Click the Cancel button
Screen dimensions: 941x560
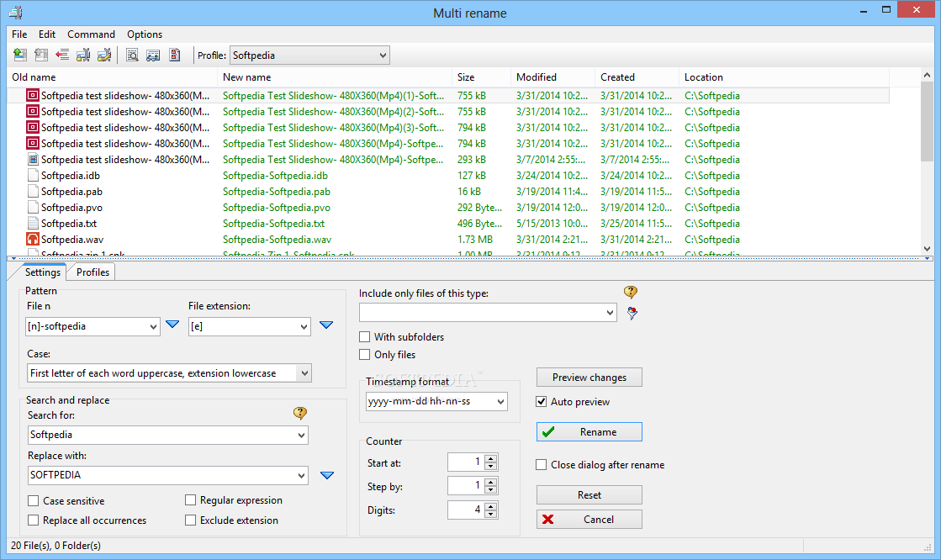(589, 519)
